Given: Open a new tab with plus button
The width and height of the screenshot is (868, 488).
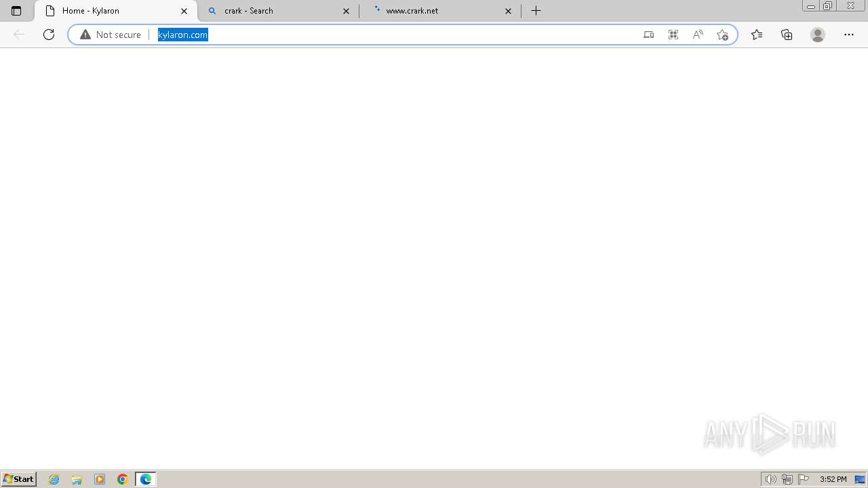Looking at the screenshot, I should 536,11.
